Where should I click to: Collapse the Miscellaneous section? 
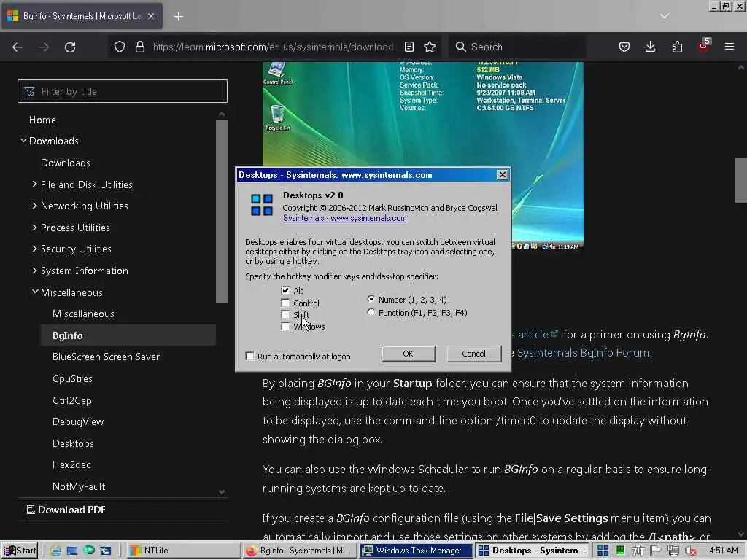point(35,292)
